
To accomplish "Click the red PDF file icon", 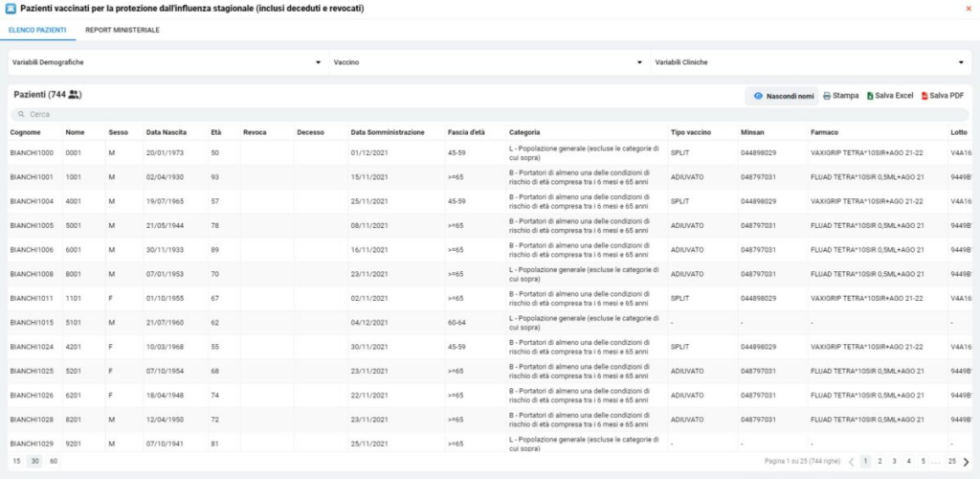I will click(924, 96).
